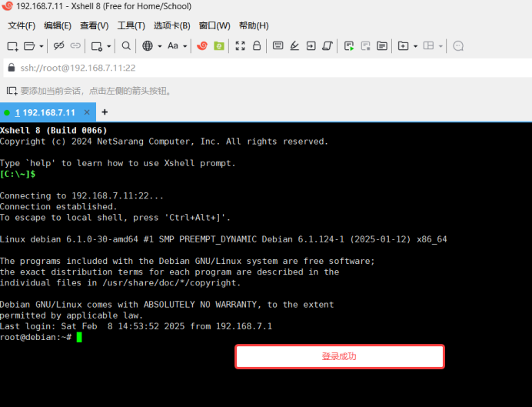Open the 工具(T) menu

(x=131, y=25)
